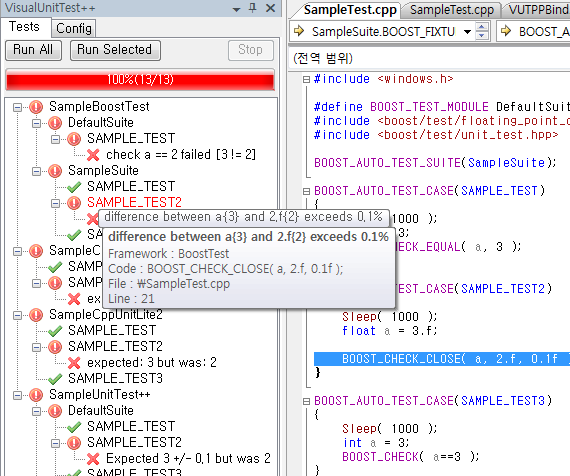570x476 pixels.
Task: Click the Stop button
Action: 250,50
